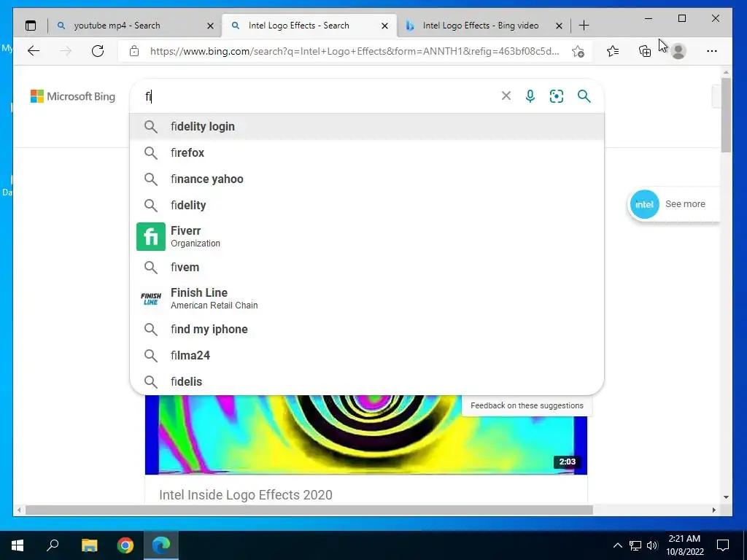
Task: Open File Explorer from the taskbar
Action: click(x=89, y=545)
